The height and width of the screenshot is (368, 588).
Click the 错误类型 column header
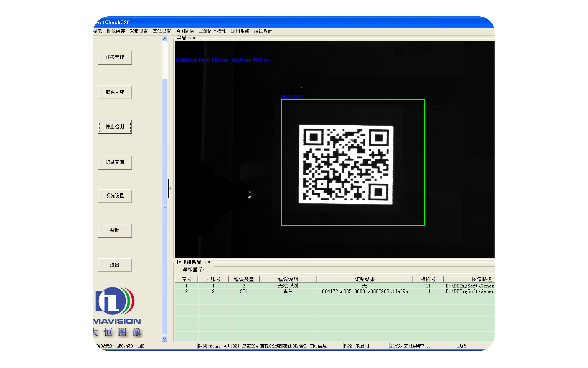click(244, 279)
